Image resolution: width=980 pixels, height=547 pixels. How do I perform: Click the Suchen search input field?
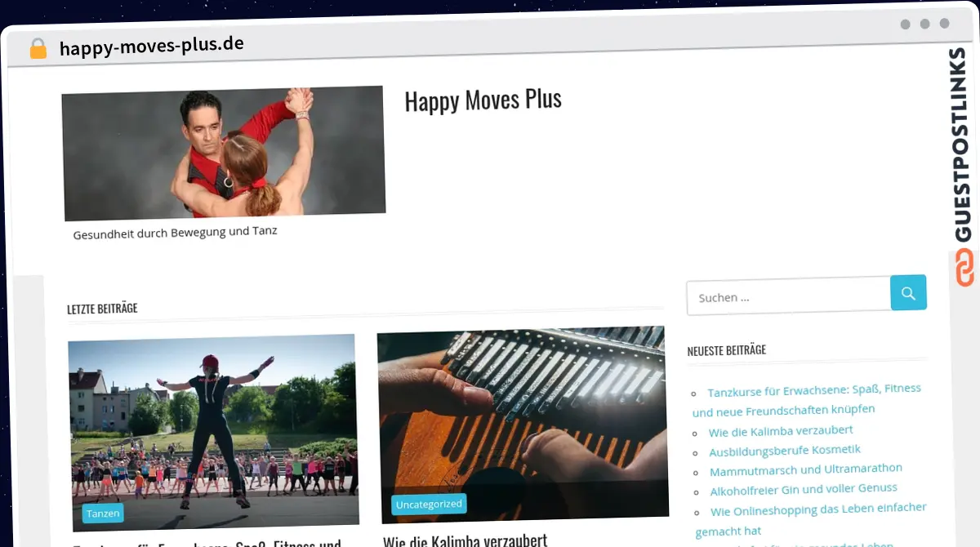click(x=789, y=296)
